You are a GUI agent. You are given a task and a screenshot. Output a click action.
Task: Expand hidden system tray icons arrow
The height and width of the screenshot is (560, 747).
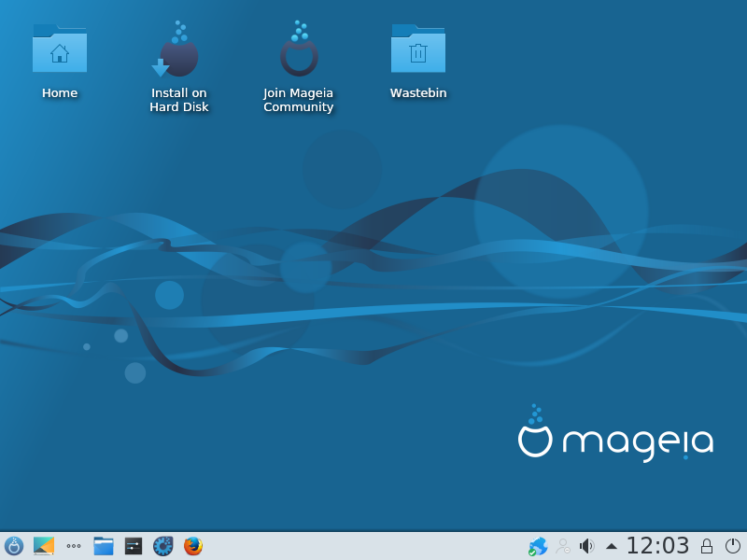point(612,546)
